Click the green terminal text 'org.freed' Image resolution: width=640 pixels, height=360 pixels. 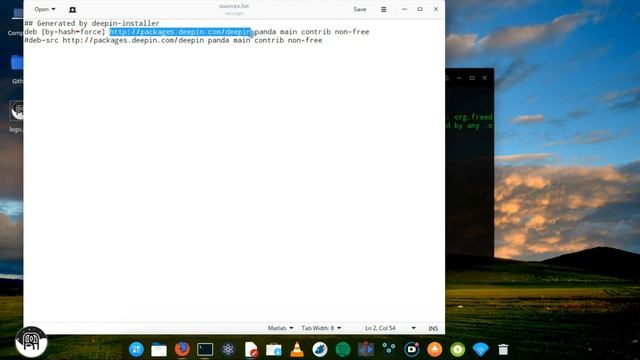pos(473,117)
